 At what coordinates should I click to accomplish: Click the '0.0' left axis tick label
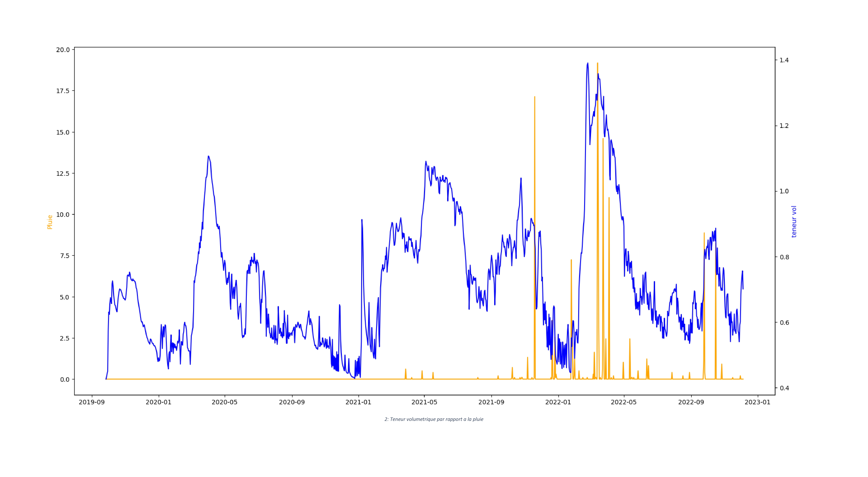point(65,379)
